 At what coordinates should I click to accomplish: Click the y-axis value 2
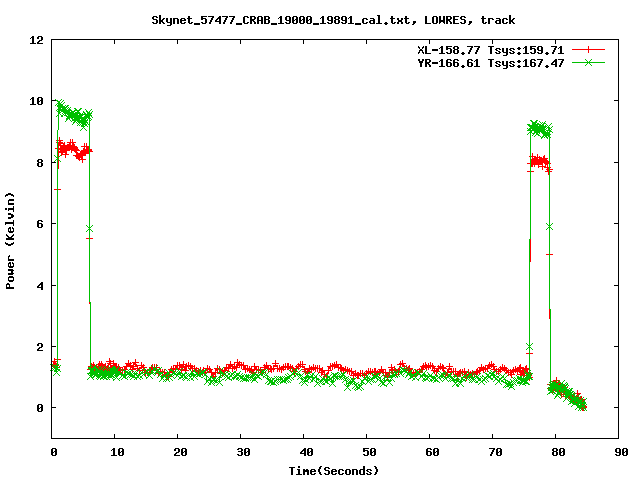click(x=40, y=347)
